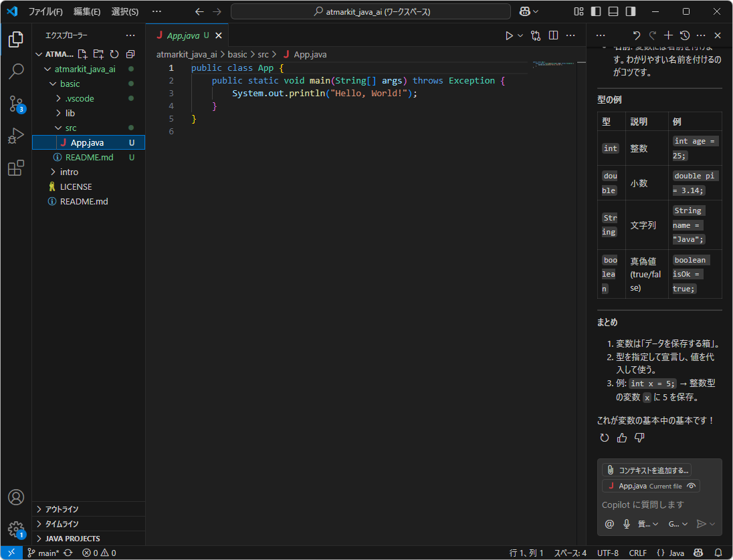This screenshot has height=560, width=733.
Task: Expand the intro folder
Action: tap(67, 172)
